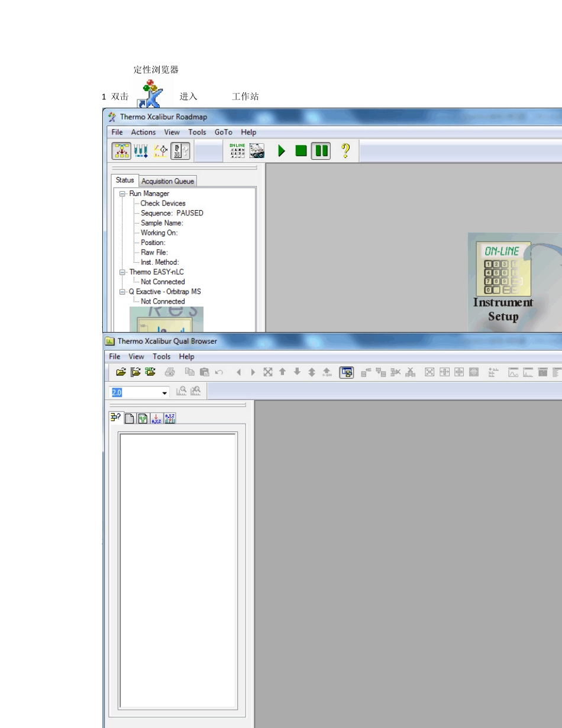Image resolution: width=562 pixels, height=728 pixels.
Task: Click the Sequence Setup view toolbar icon
Action: 141,151
